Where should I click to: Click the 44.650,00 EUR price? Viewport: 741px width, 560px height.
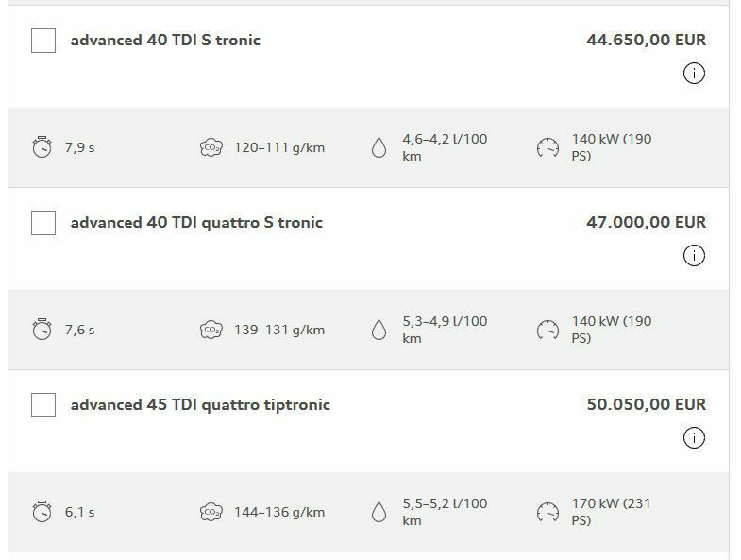pos(646,41)
